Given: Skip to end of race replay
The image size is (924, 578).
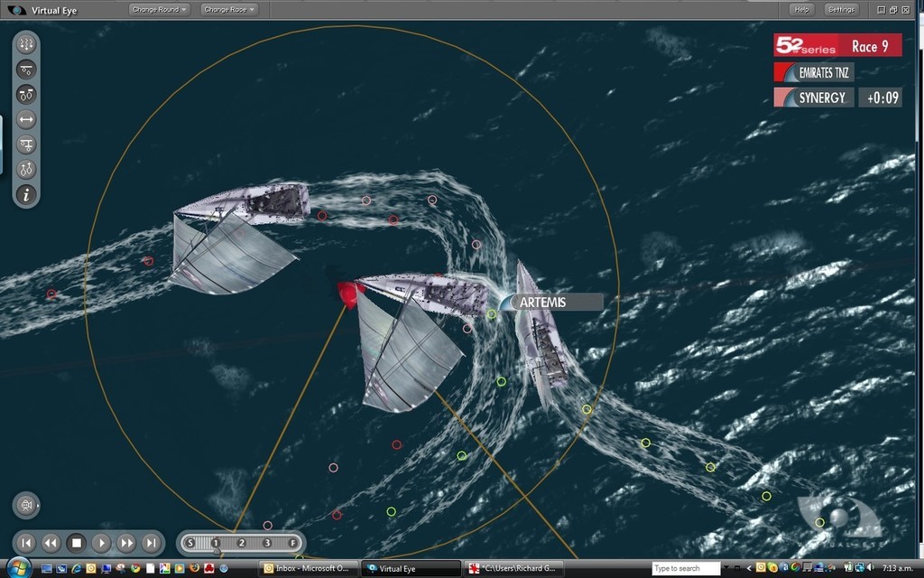Looking at the screenshot, I should tap(152, 543).
